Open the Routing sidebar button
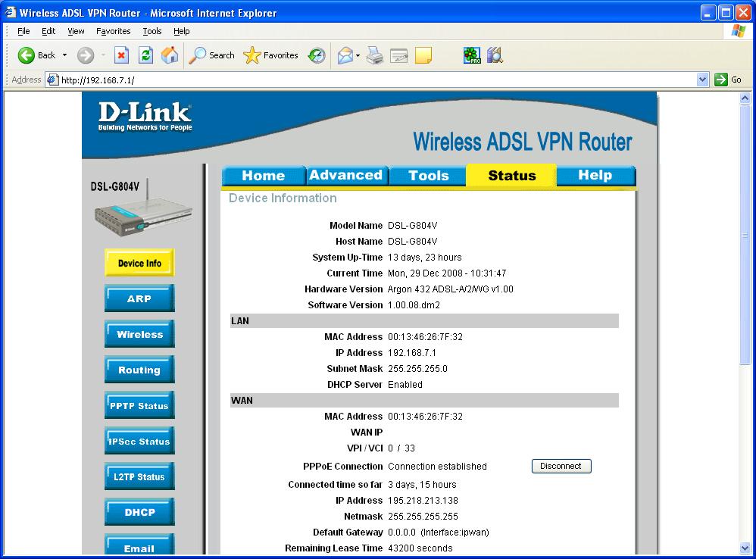756x559 pixels. (139, 370)
